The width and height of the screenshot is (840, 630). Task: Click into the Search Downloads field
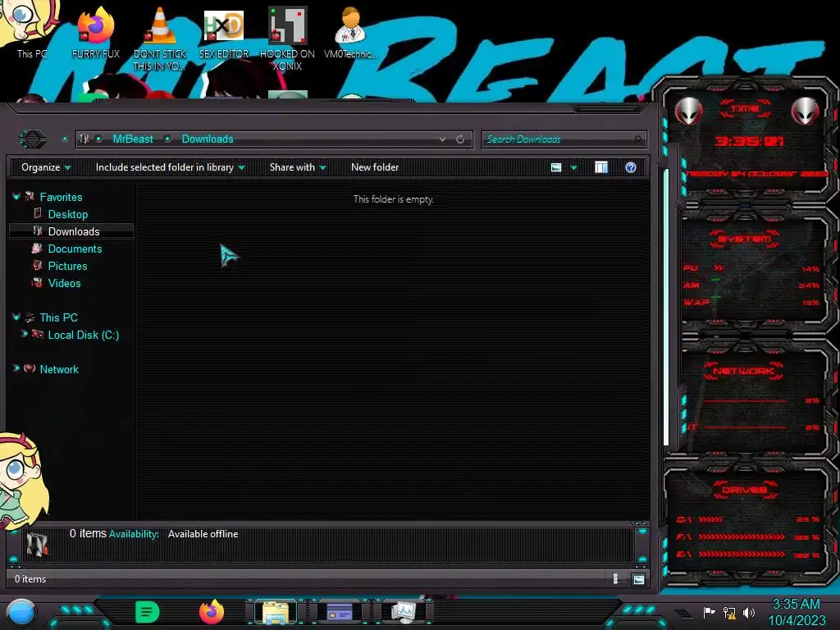[564, 139]
